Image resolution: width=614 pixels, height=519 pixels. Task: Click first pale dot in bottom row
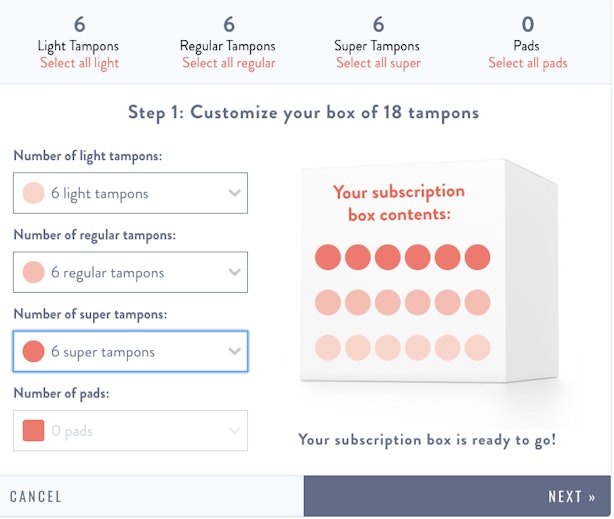click(x=328, y=348)
